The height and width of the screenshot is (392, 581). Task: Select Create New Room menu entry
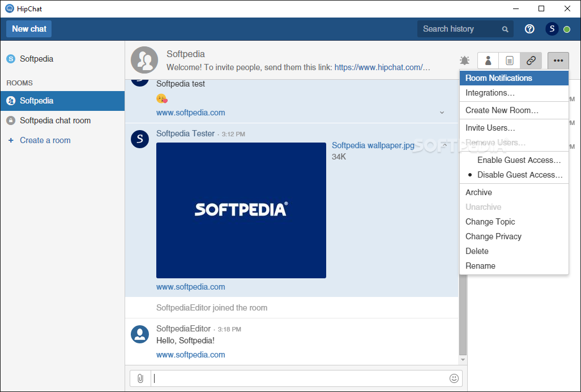point(514,110)
